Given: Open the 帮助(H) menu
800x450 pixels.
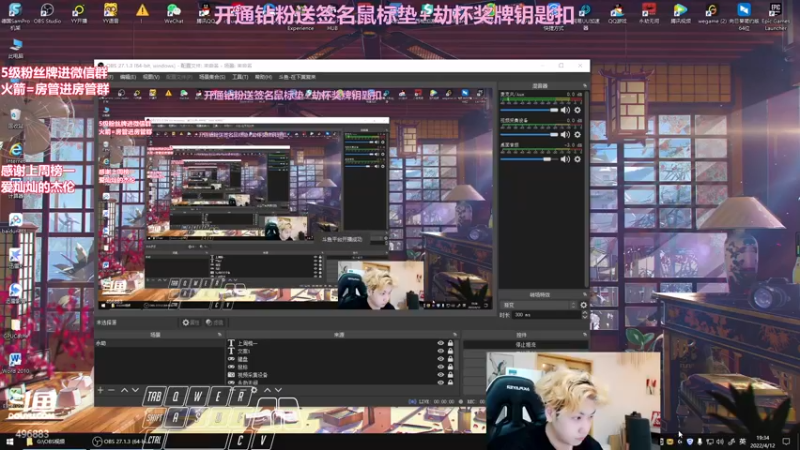Looking at the screenshot, I should pos(263,77).
